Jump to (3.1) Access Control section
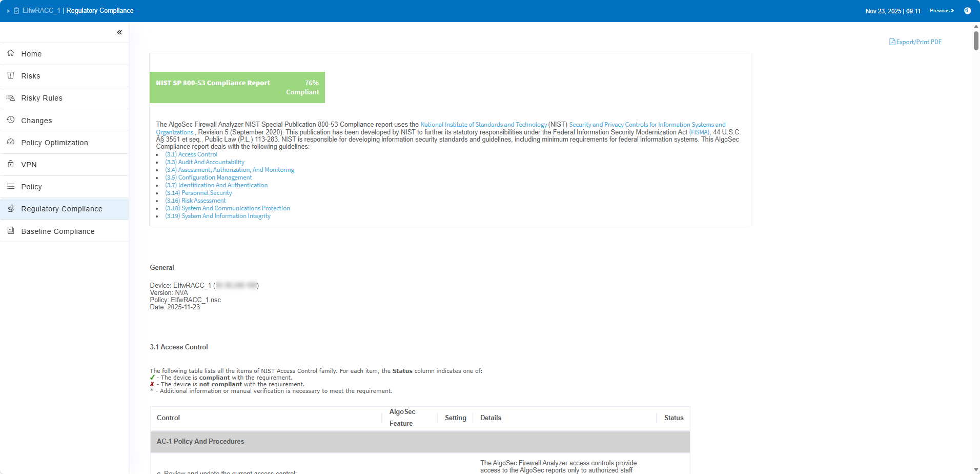 pos(191,154)
